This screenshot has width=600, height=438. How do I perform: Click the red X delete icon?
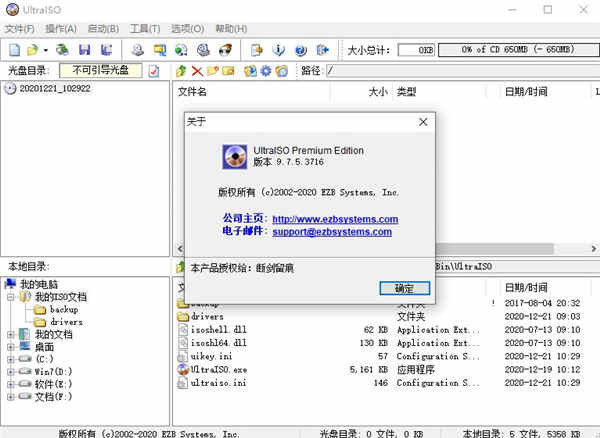[x=197, y=71]
